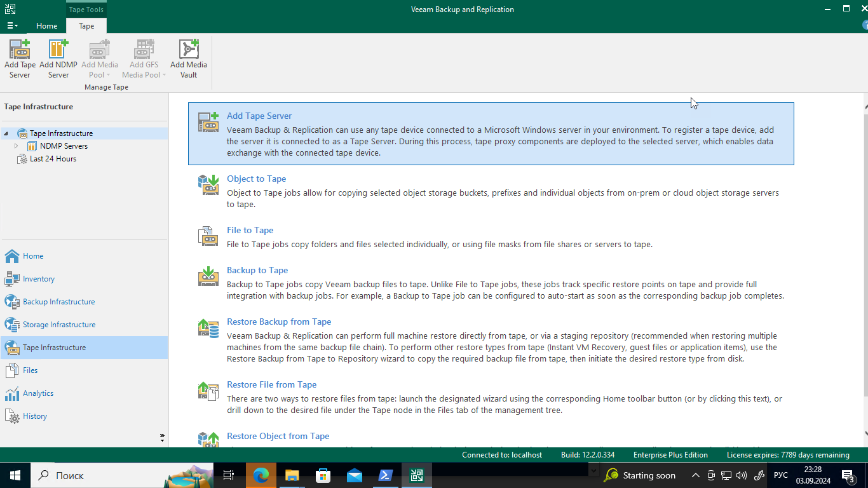Click the Veeam taskbar icon
Viewport: 868px width, 488px height.
click(417, 475)
